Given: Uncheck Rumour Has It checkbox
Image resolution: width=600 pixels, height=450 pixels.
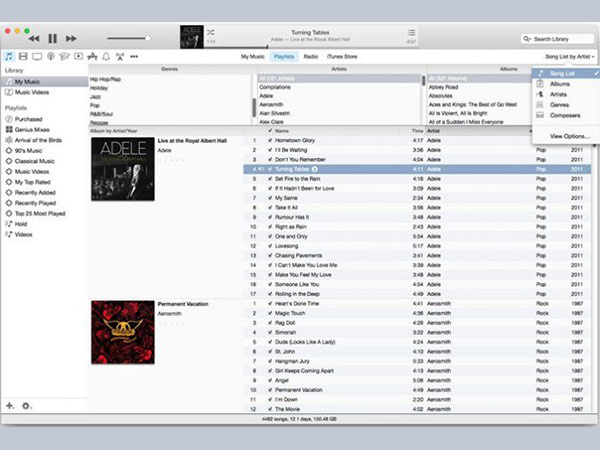Looking at the screenshot, I should 270,217.
